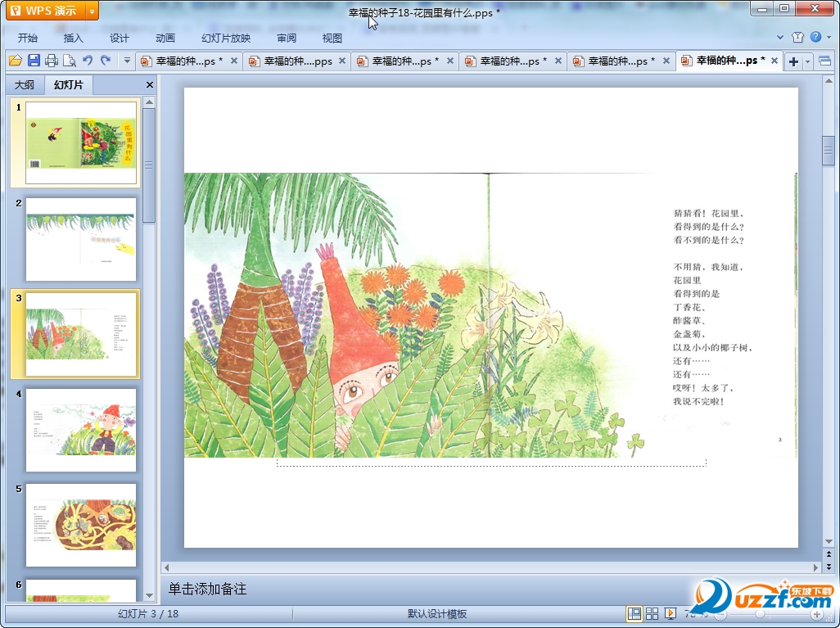Open a file with the folder icon

pos(15,61)
